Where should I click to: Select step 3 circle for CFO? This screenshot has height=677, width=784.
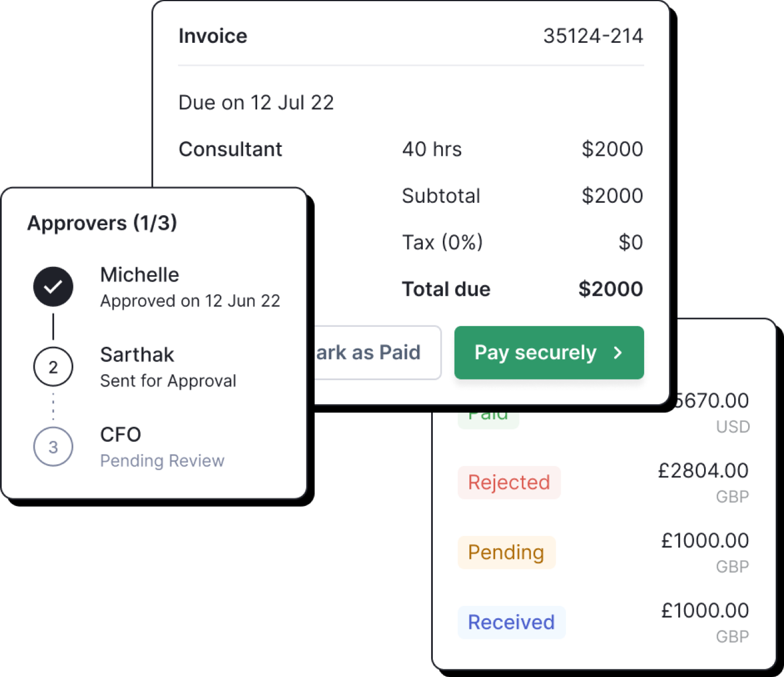tap(53, 447)
